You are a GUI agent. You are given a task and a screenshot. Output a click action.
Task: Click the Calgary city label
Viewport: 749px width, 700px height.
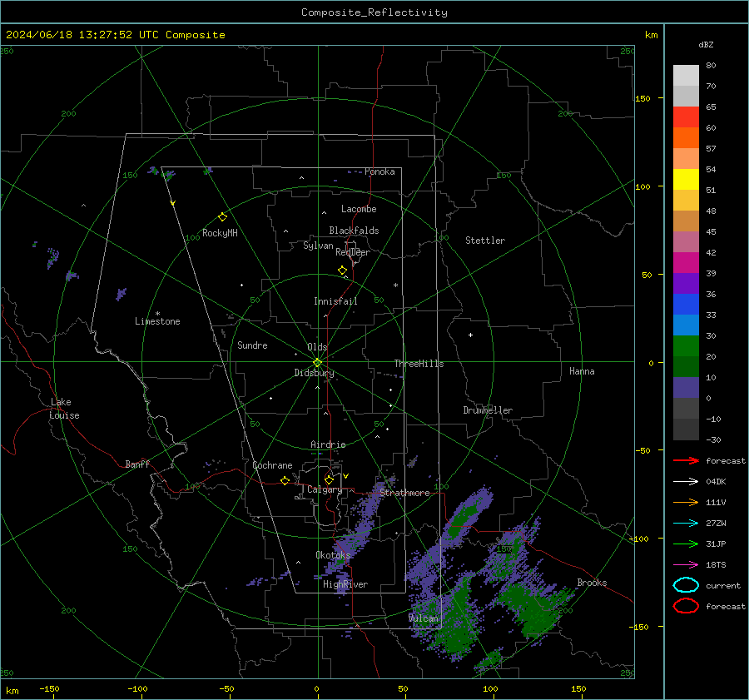point(325,489)
